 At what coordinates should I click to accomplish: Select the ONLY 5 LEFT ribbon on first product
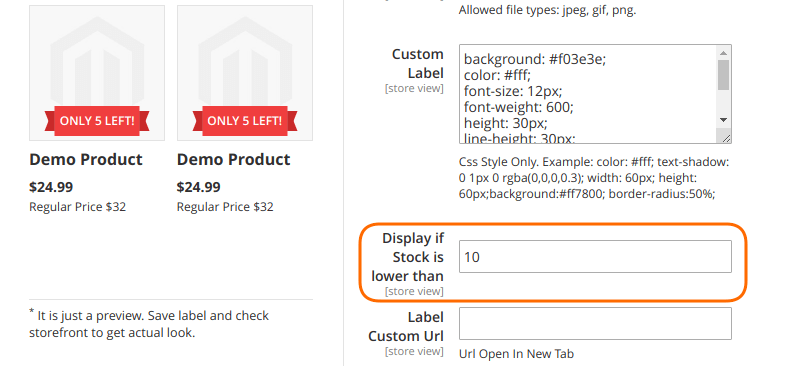click(97, 121)
